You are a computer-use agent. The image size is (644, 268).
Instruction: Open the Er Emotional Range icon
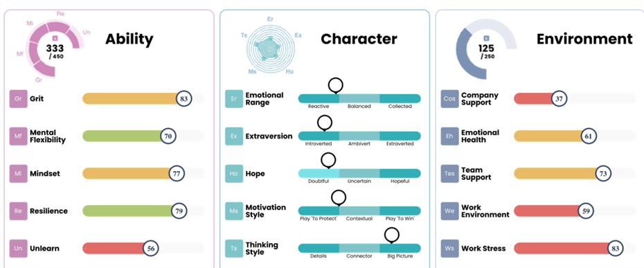point(234,98)
